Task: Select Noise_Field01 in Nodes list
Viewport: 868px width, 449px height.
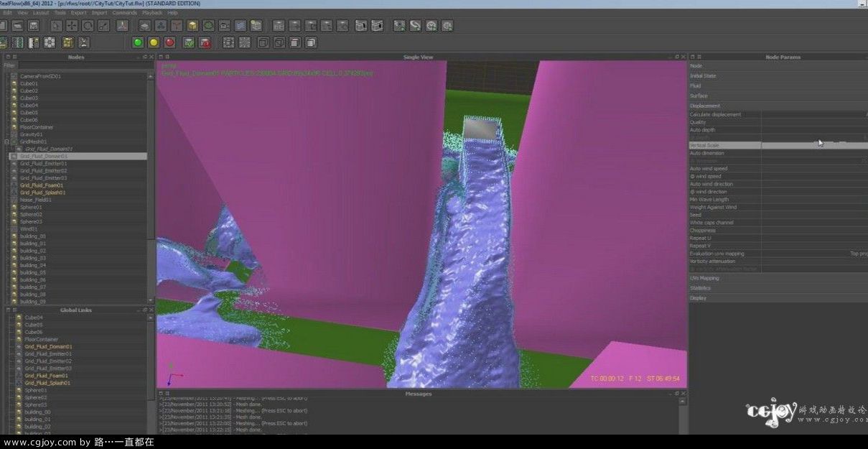Action: 35,200
